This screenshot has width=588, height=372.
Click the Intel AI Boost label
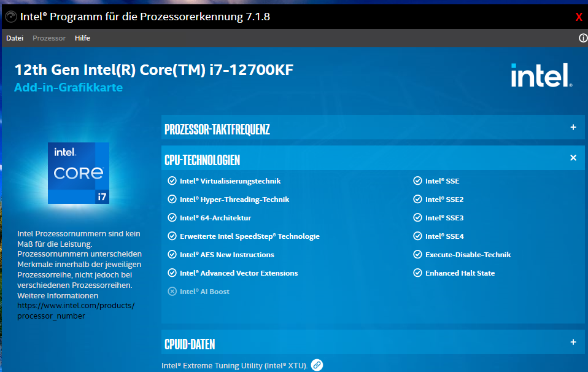tap(204, 292)
